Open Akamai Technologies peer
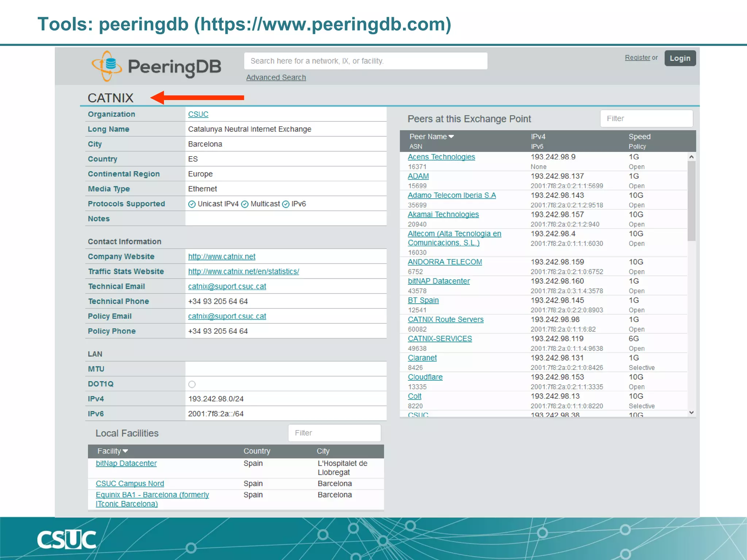Viewport: 747px width, 560px height. [x=443, y=214]
